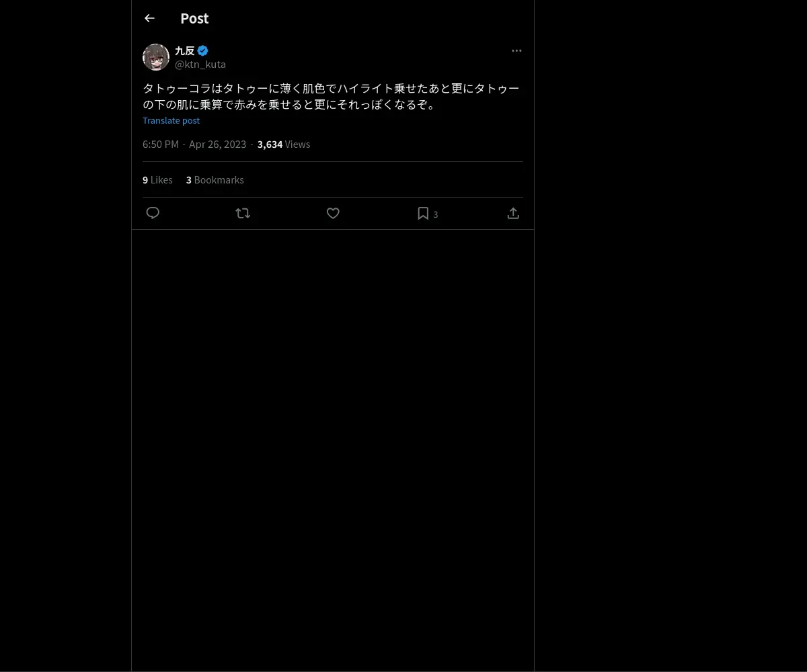The height and width of the screenshot is (672, 807).
Task: Go back using the arrow icon
Action: [x=149, y=18]
